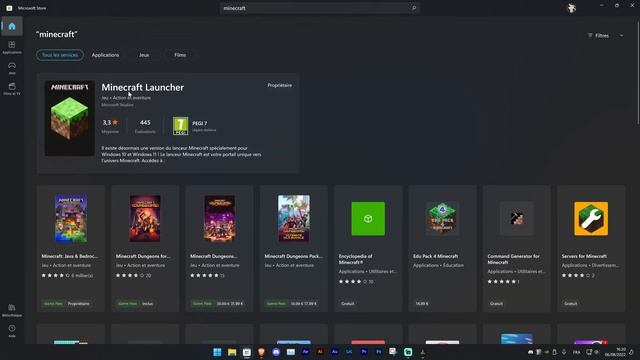Open Applications section in left sidebar
Screen dimensions: 640x360
click(12, 47)
